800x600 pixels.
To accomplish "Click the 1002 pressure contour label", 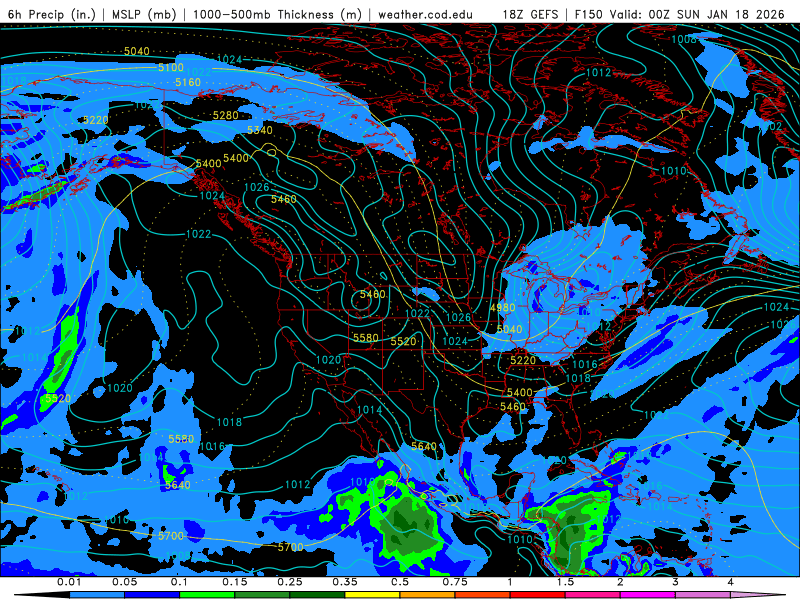I will 770,126.
